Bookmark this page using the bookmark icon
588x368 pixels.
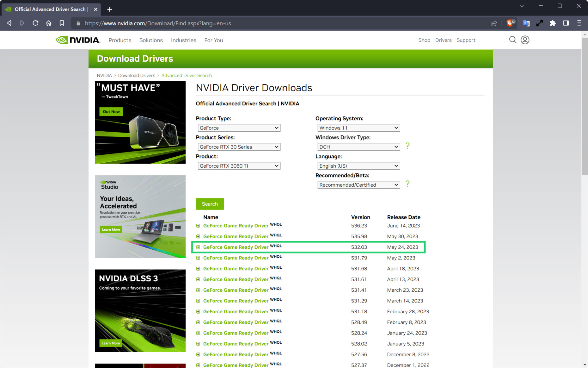tap(62, 23)
